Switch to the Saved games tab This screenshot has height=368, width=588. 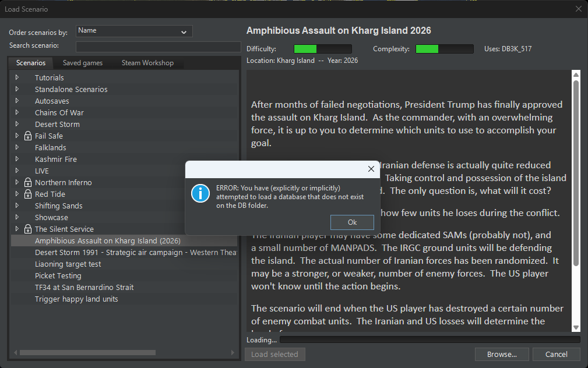point(83,63)
